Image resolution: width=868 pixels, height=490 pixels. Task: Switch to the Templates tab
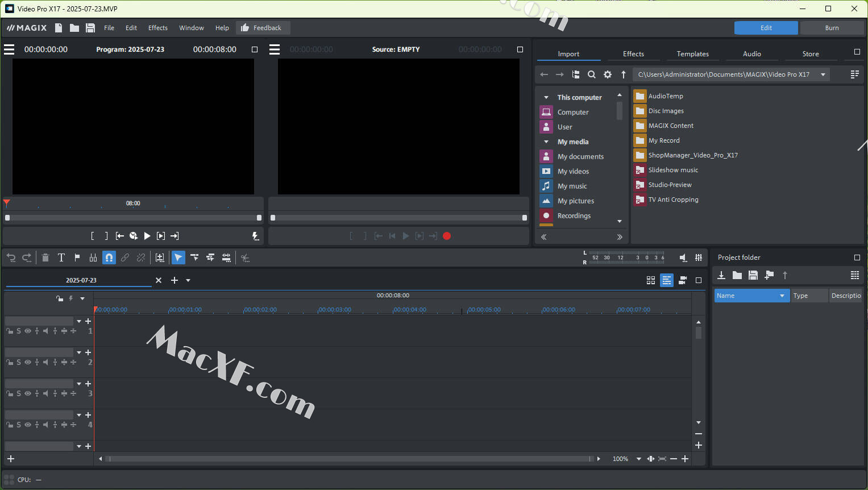click(692, 54)
